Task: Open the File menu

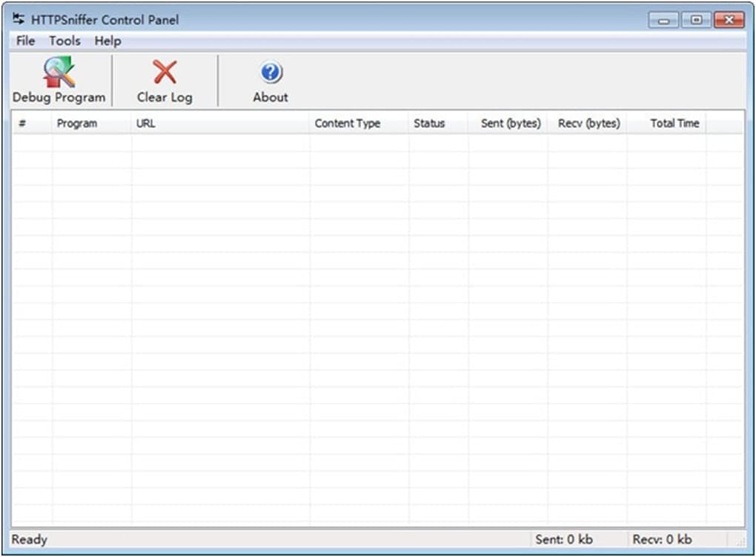Action: click(25, 41)
